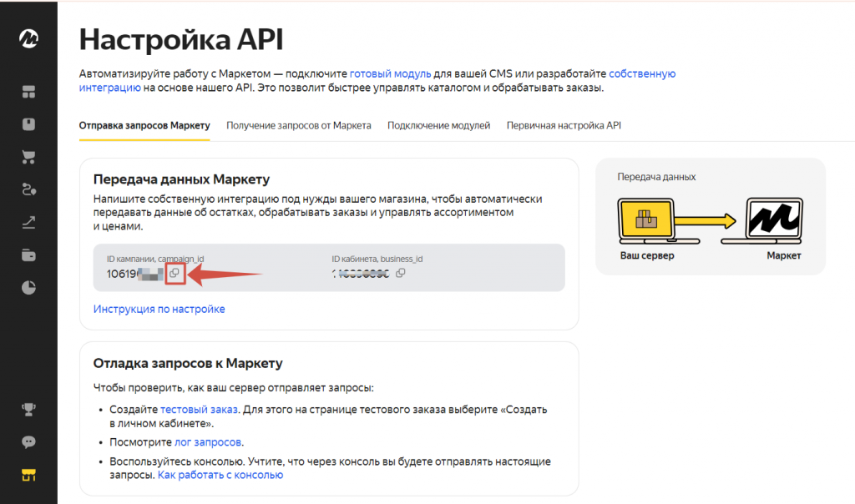Image resolution: width=855 pixels, height=504 pixels.
Task: Open the dashboard grid icon in sidebar
Action: point(28,92)
